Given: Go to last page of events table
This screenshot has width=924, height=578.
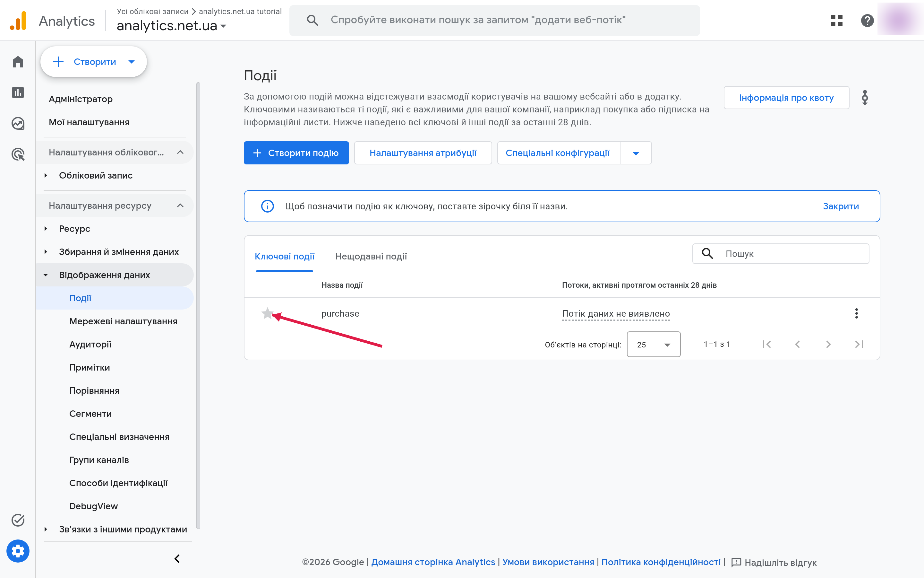Looking at the screenshot, I should pyautogui.click(x=859, y=345).
